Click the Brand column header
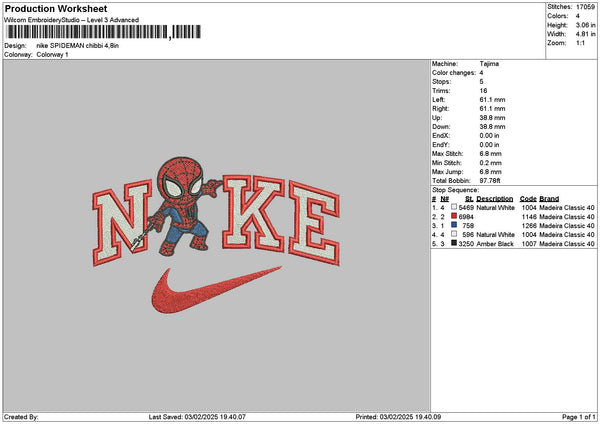This screenshot has width=600, height=424. click(x=549, y=199)
